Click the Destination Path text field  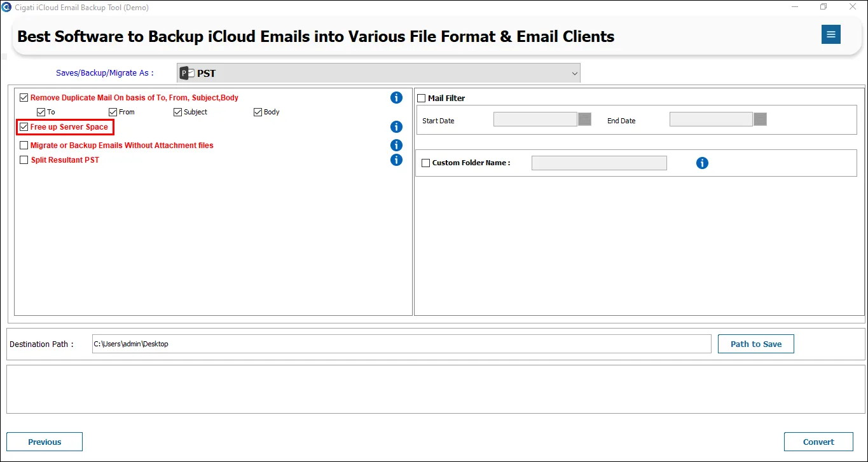pos(402,344)
